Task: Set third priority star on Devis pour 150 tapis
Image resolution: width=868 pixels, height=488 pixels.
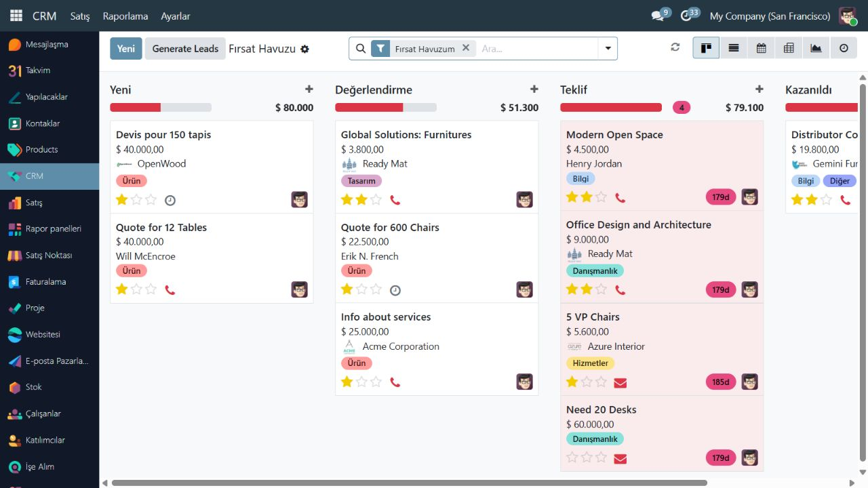Action: click(151, 200)
